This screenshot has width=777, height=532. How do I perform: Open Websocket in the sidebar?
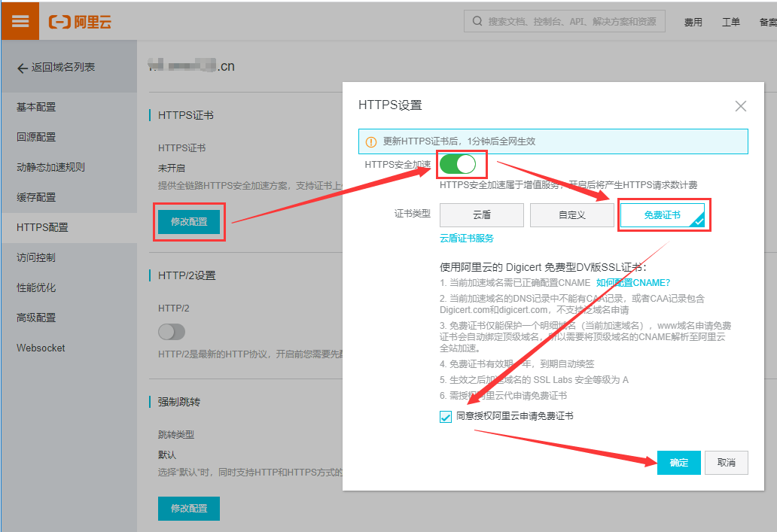point(69,348)
